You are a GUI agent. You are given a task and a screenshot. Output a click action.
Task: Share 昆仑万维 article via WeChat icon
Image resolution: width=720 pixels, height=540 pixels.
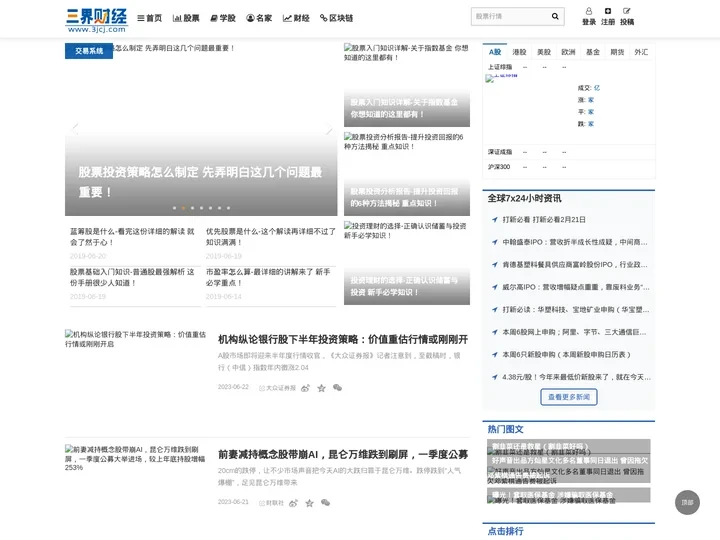(x=326, y=503)
